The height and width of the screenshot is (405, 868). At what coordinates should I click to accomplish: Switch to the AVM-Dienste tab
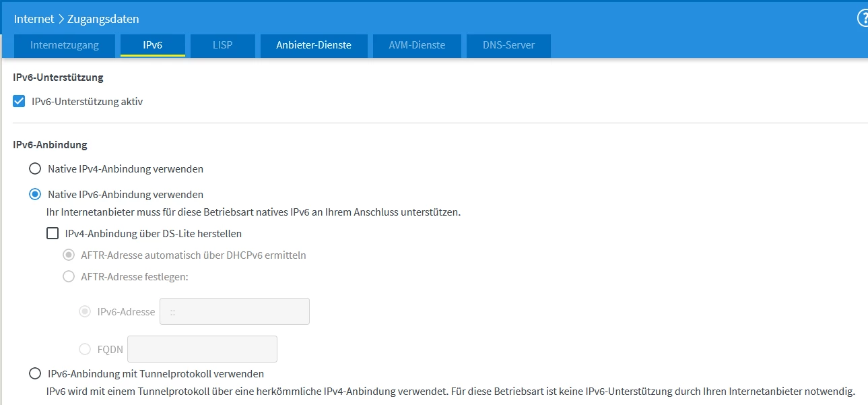pos(417,45)
